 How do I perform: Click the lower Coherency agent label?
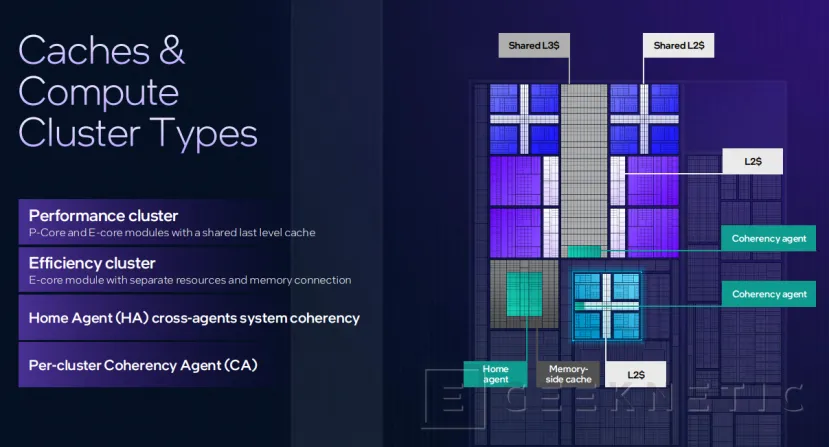click(x=768, y=294)
